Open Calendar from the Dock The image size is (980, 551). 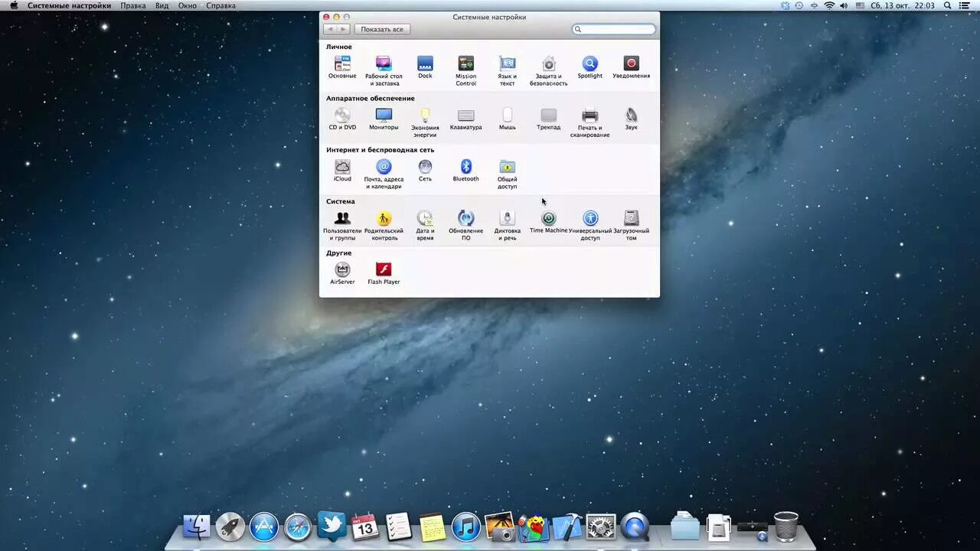365,527
